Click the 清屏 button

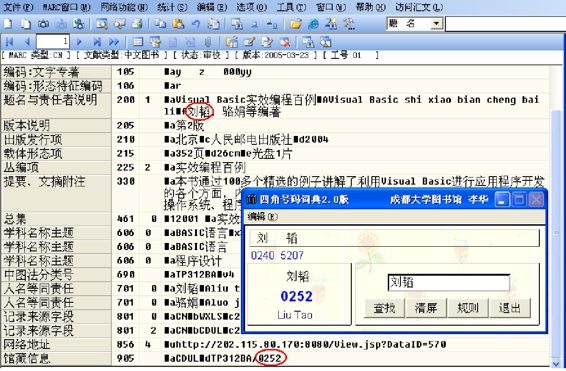pos(426,308)
